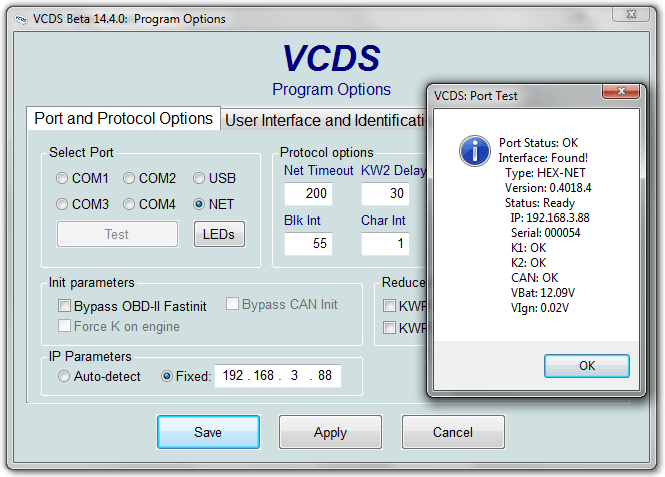Viewport: 665px width, 477px height.
Task: Click the 'Port Status: OK' text
Action: [x=539, y=143]
